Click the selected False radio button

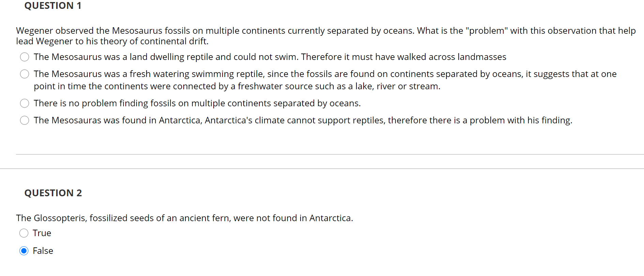click(24, 251)
